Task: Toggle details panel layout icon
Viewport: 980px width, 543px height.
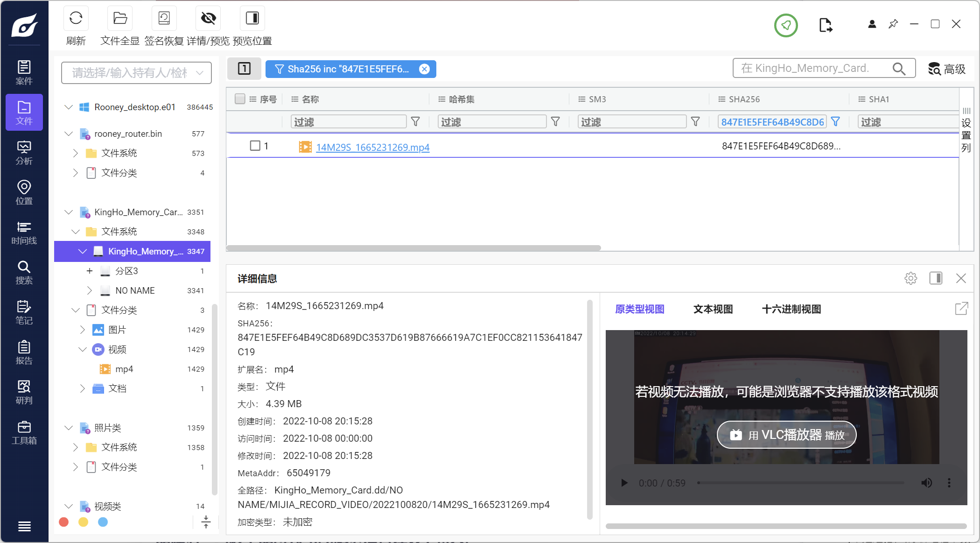Action: coord(936,278)
